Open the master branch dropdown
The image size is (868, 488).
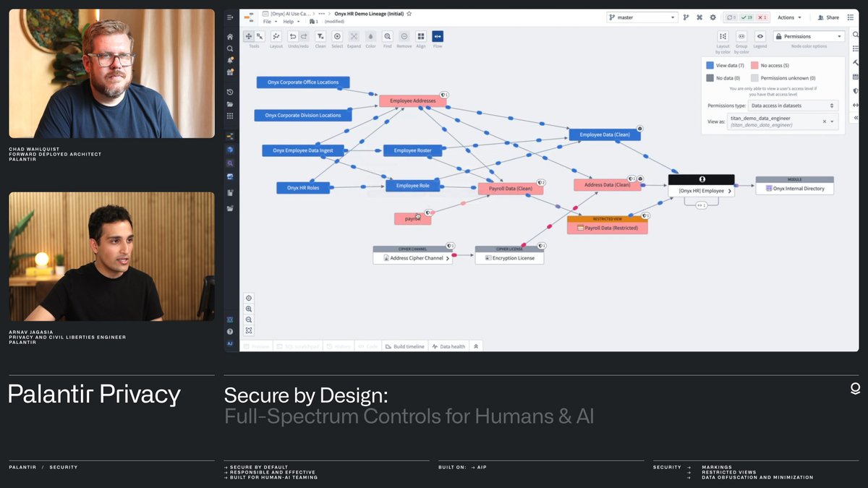pyautogui.click(x=642, y=17)
